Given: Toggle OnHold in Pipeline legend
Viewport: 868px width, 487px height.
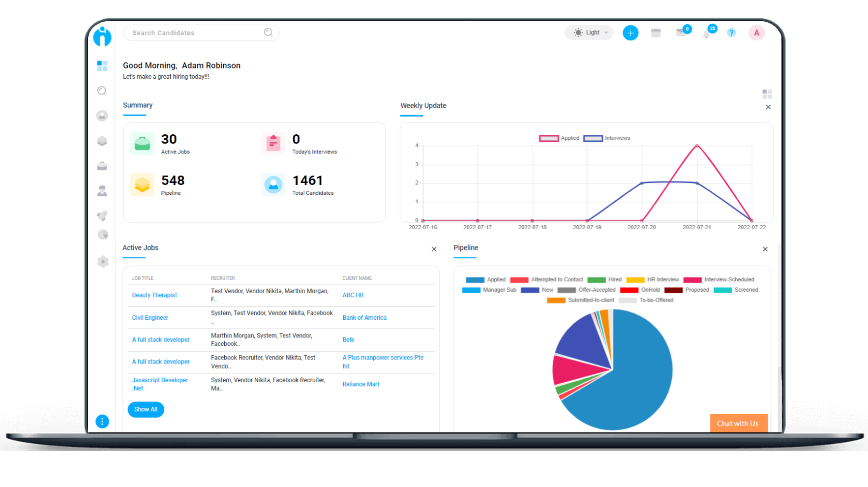Looking at the screenshot, I should tap(640, 290).
